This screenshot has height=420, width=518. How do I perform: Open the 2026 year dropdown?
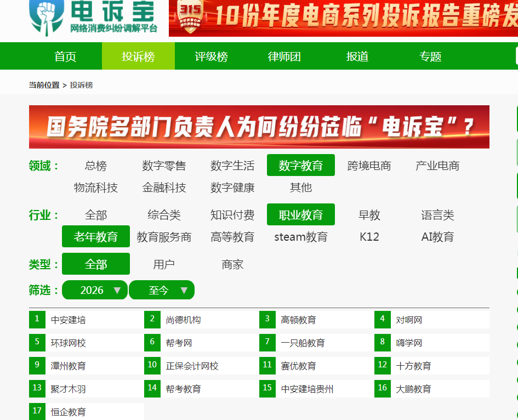click(x=95, y=290)
